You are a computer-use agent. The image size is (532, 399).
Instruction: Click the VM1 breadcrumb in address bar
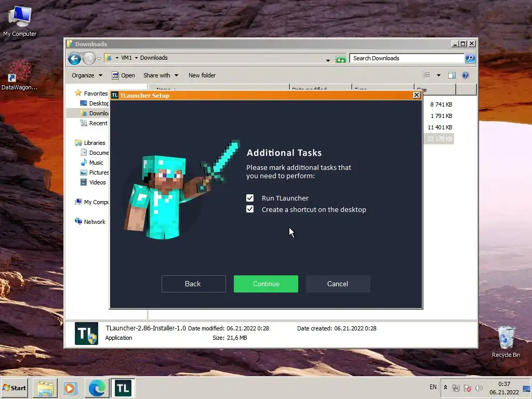pyautogui.click(x=126, y=58)
